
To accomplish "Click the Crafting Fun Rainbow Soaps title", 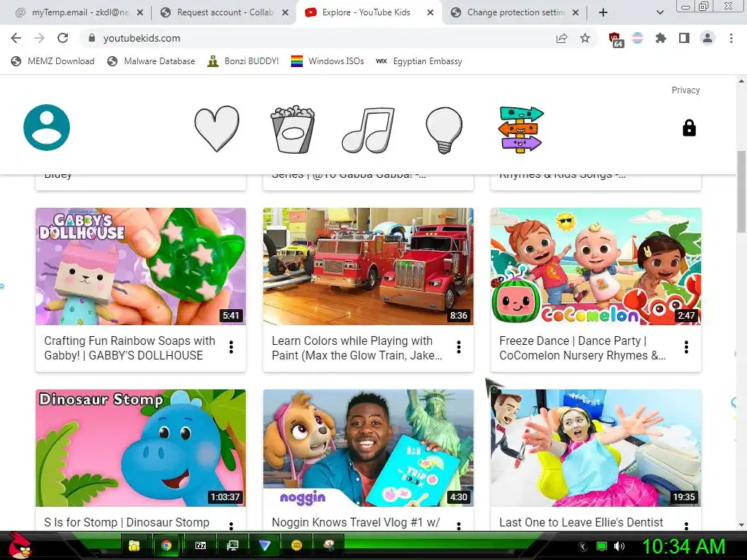I will (x=130, y=348).
